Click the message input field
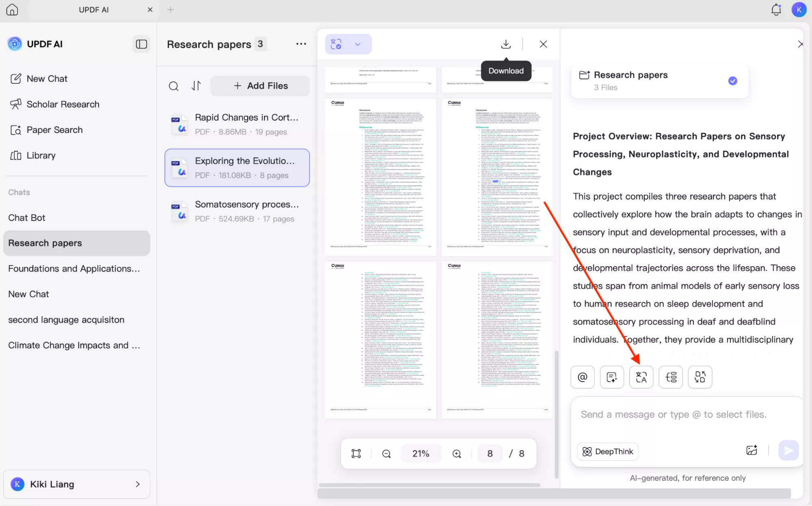812x506 pixels. [x=673, y=415]
